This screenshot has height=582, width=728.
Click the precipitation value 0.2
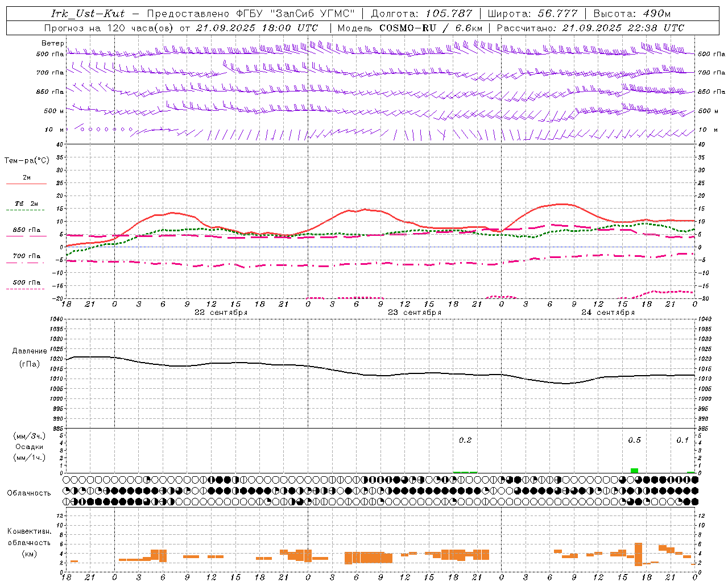point(465,440)
